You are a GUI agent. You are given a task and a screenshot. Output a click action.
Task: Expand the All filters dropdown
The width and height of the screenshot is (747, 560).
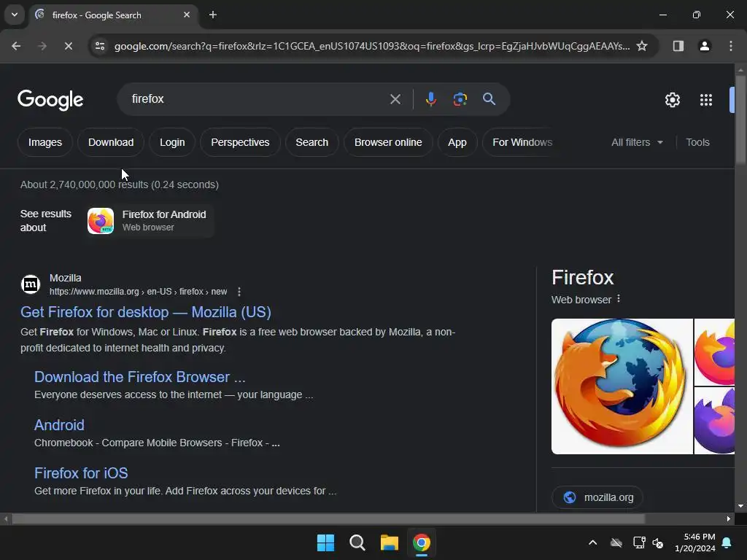click(637, 142)
